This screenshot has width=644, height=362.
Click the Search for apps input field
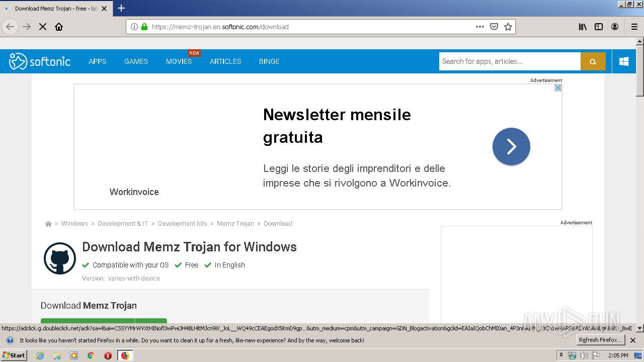point(510,61)
